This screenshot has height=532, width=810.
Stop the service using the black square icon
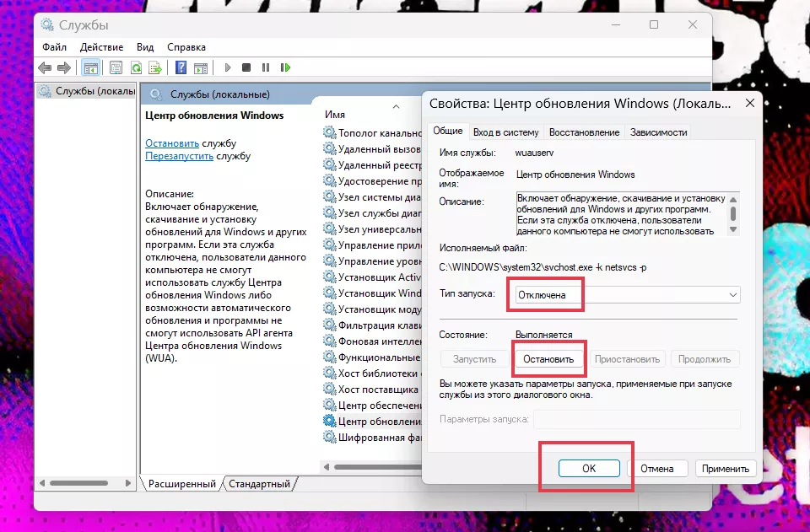[x=247, y=67]
